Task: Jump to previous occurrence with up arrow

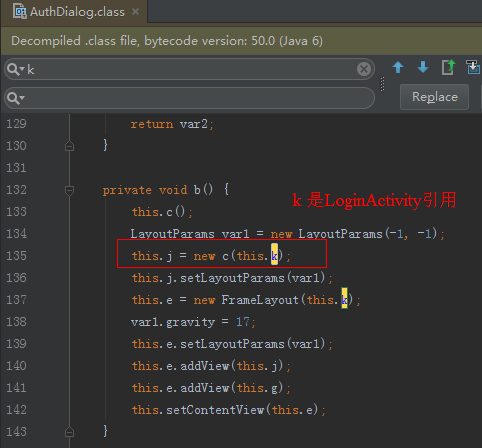Action: (x=398, y=67)
